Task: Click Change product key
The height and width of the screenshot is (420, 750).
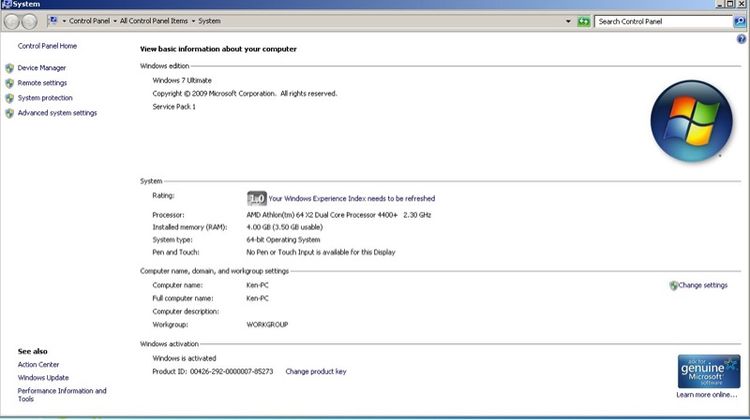Action: (x=316, y=371)
